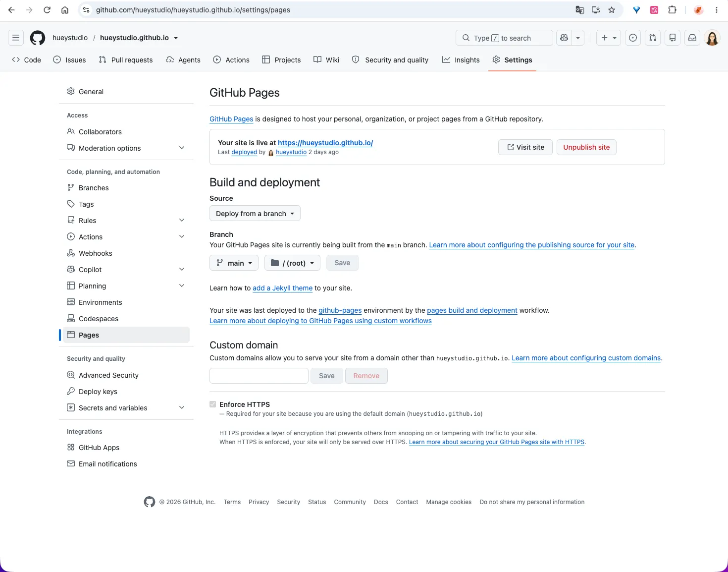728x572 pixels.
Task: Open Chrome three-dot menu
Action: click(x=716, y=10)
